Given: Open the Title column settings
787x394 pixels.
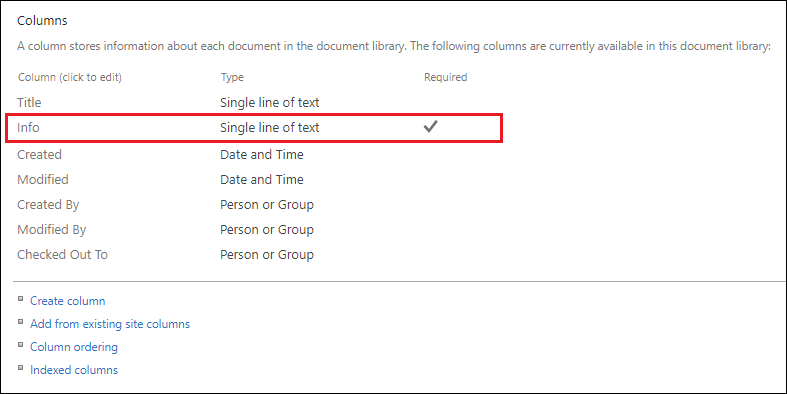Looking at the screenshot, I should point(29,102).
